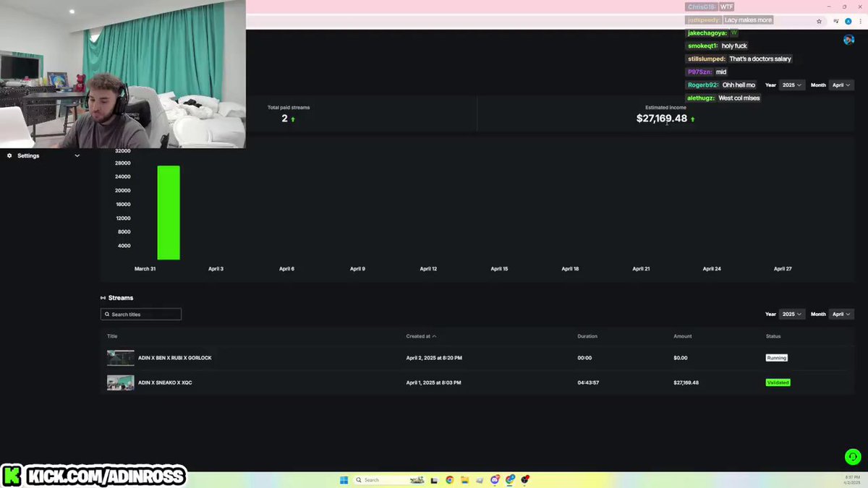Click the Status column header
This screenshot has height=488, width=868.
click(x=773, y=336)
